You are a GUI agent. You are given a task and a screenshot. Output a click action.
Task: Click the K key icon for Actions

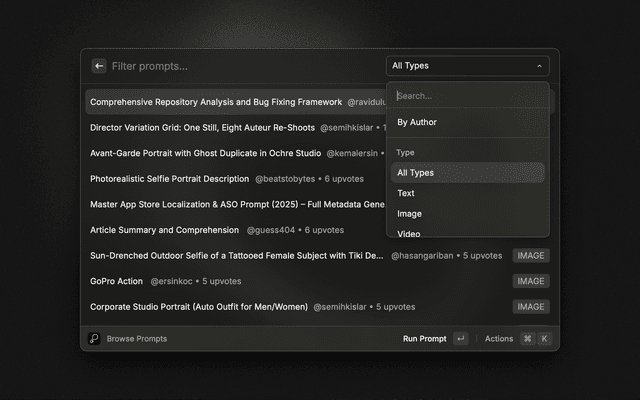(x=544, y=339)
